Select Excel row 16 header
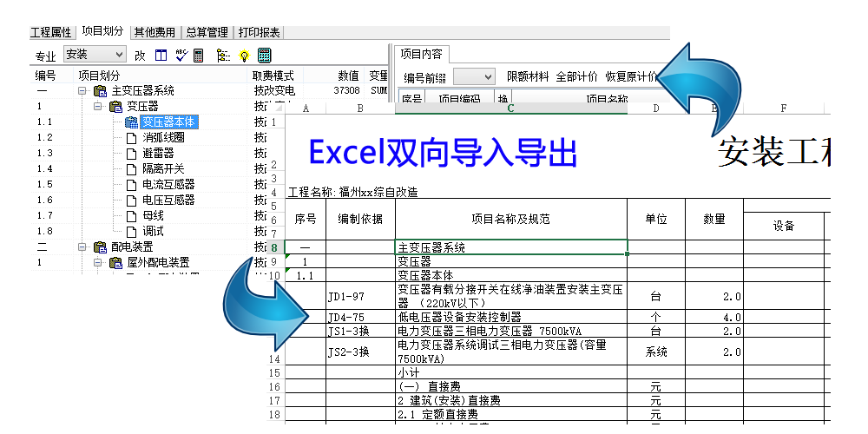Viewport: 868px width, 434px height. pos(274,386)
